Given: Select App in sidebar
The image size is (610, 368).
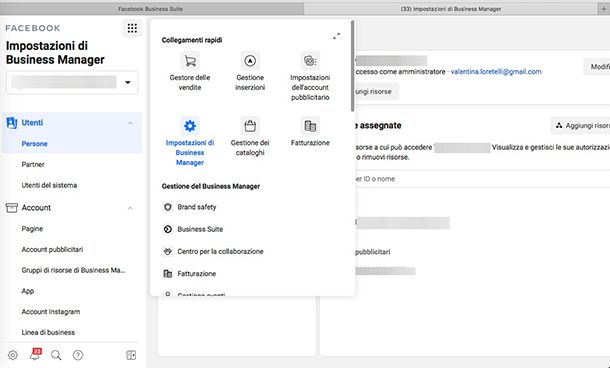Looking at the screenshot, I should (28, 291).
